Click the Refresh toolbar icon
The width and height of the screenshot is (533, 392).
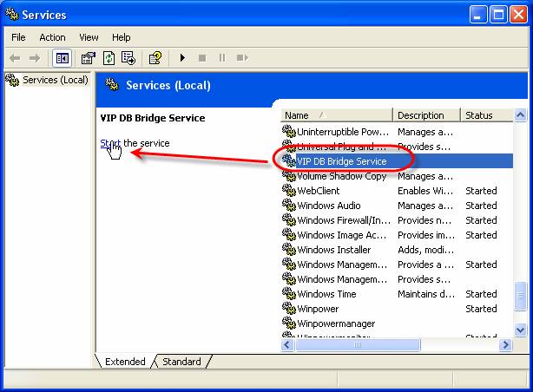tap(109, 58)
